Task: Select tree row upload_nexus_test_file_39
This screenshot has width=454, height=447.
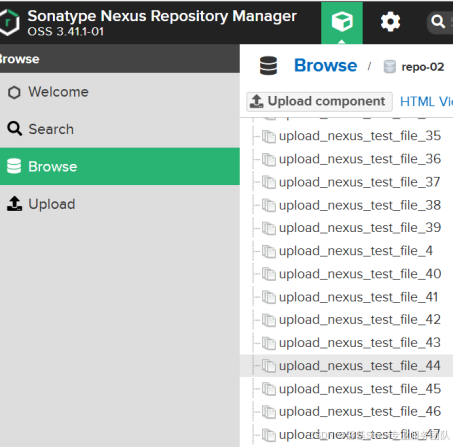Action: [347, 228]
